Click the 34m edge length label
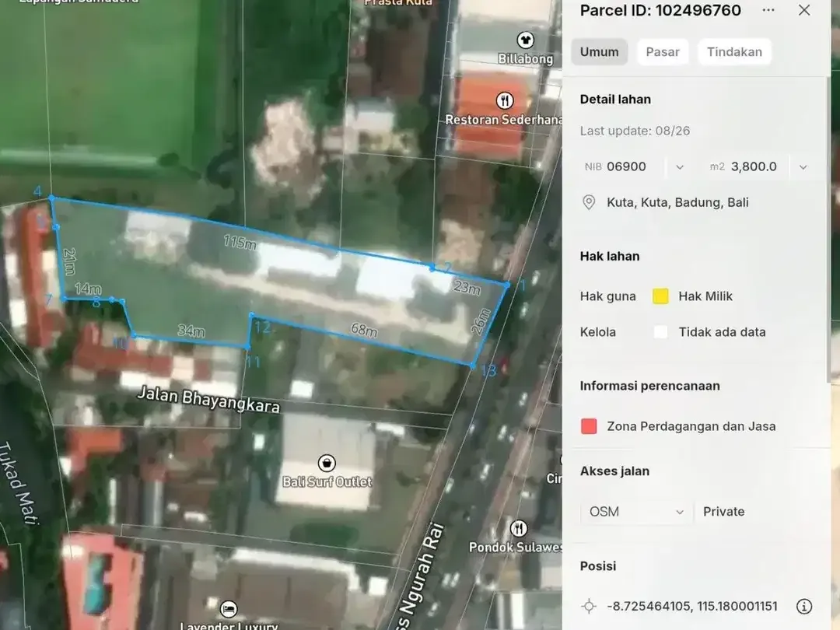This screenshot has width=840, height=630. [191, 331]
